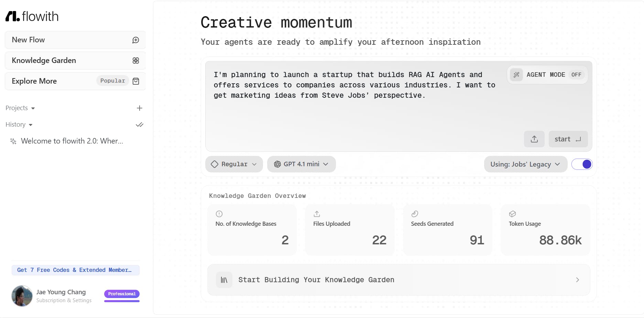Click the upload file icon button
Viewport: 644px width, 318px height.
tap(534, 139)
